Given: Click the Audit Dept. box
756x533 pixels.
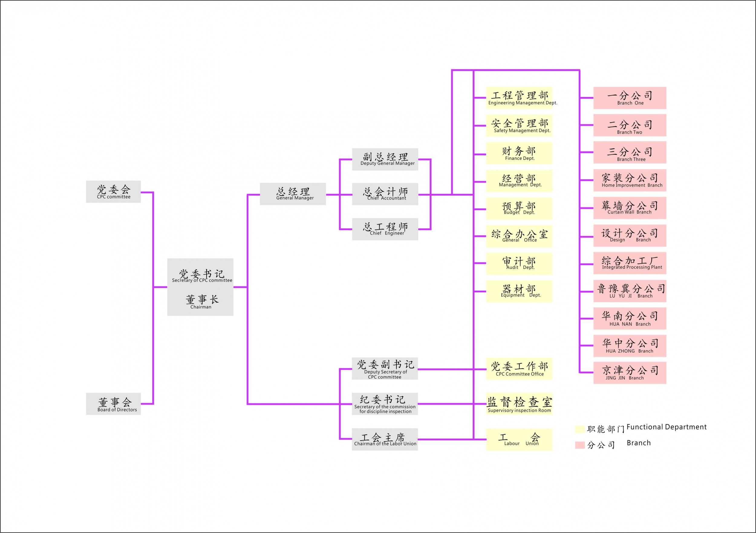Looking at the screenshot, I should 519,263.
